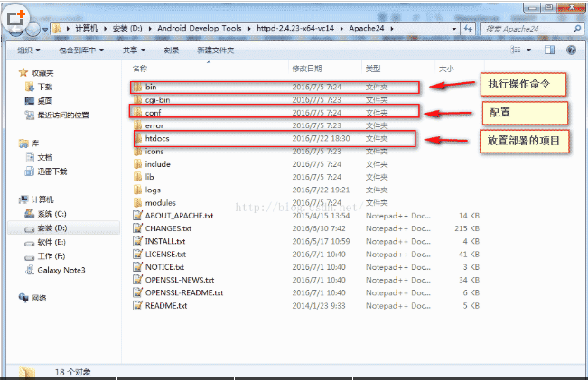
Task: Click the 2014/1/23 9:33 date of README.txt
Action: 319,305
